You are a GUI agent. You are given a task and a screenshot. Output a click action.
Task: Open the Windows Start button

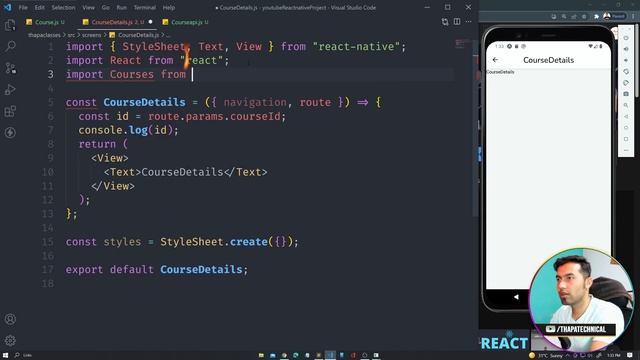pyautogui.click(x=5, y=355)
